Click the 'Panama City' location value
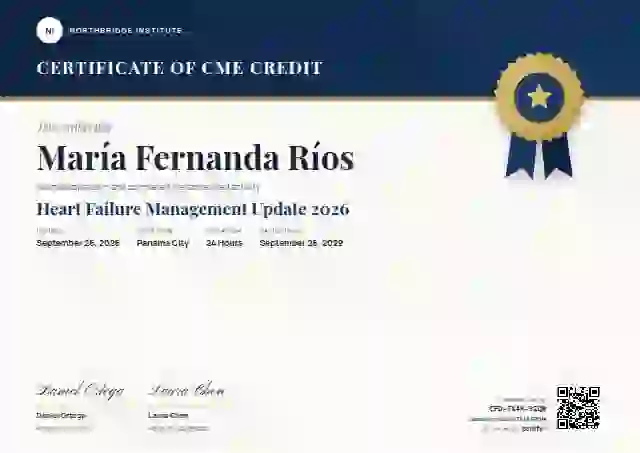This screenshot has height=453, width=640. (x=162, y=243)
